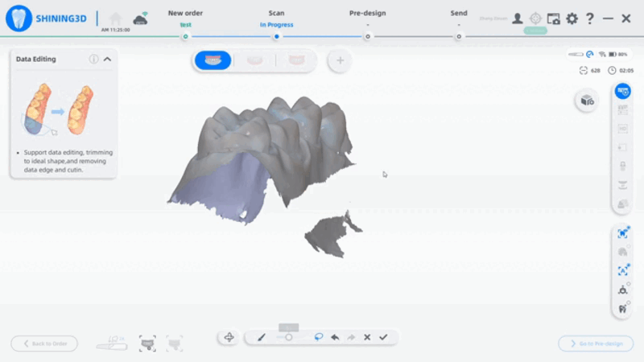Open the settings gear

pyautogui.click(x=572, y=19)
